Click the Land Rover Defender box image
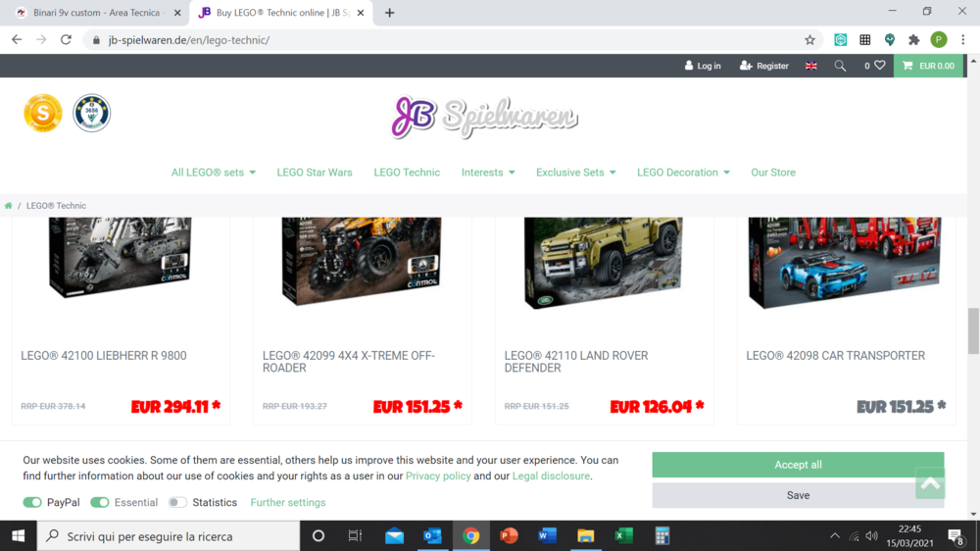 point(603,263)
